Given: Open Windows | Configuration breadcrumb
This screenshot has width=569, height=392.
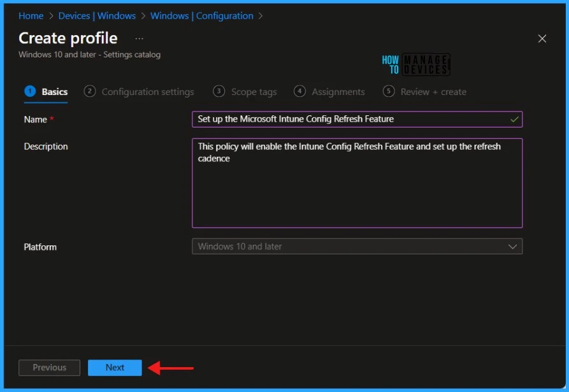Looking at the screenshot, I should click(202, 15).
